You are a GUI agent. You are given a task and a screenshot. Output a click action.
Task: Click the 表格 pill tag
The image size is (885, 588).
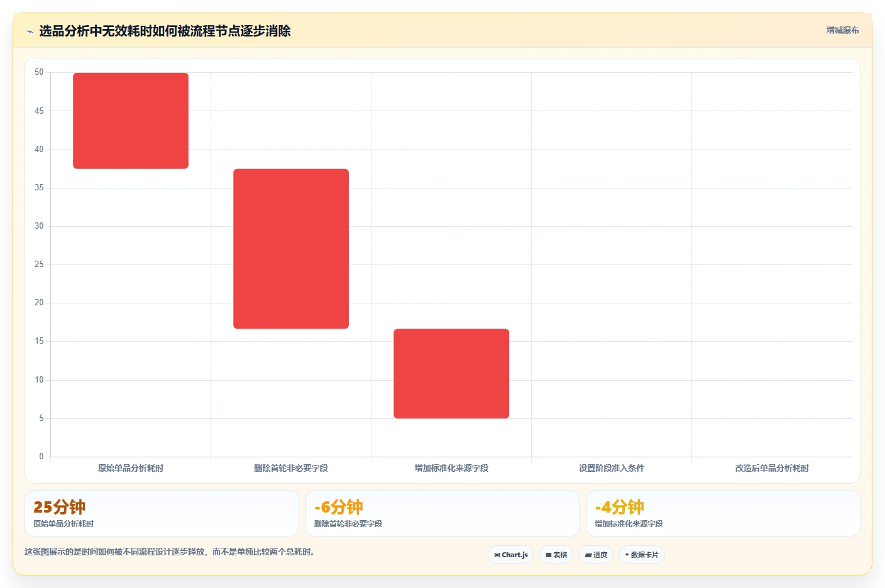click(x=556, y=555)
